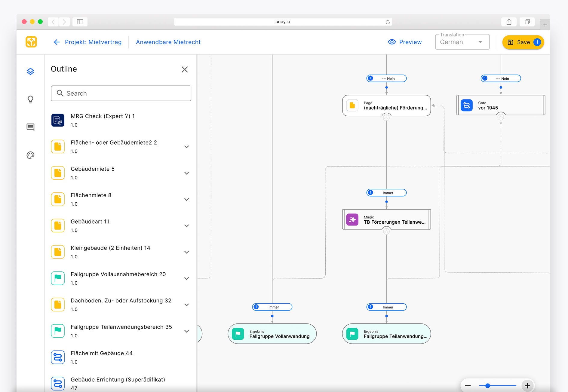Click the browser reload icon
This screenshot has height=392, width=568.
(x=388, y=22)
